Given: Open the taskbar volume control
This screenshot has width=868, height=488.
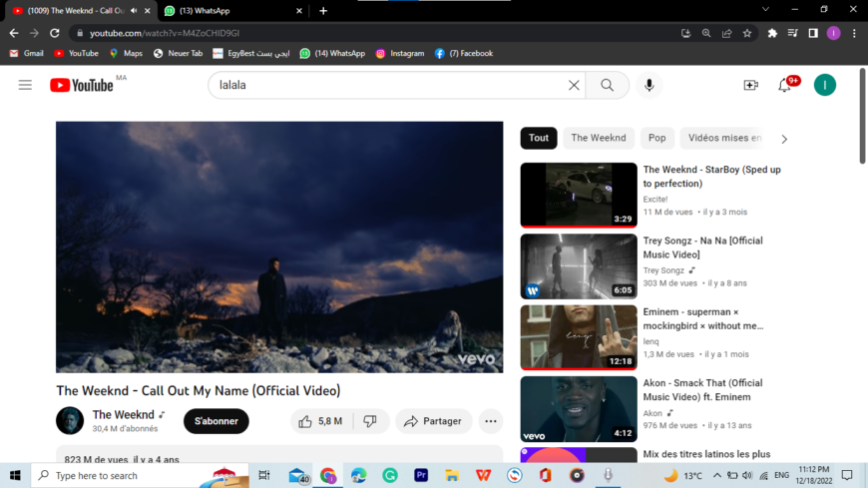Looking at the screenshot, I should pos(748,475).
